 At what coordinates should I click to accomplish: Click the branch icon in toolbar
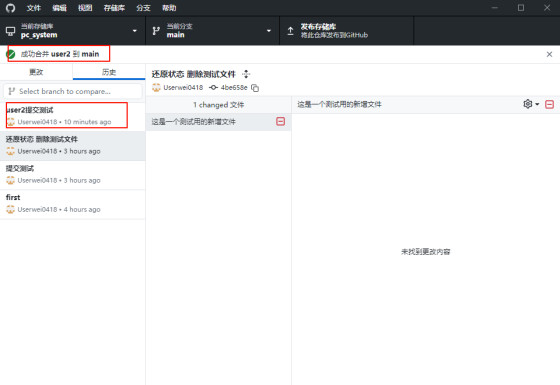click(156, 31)
